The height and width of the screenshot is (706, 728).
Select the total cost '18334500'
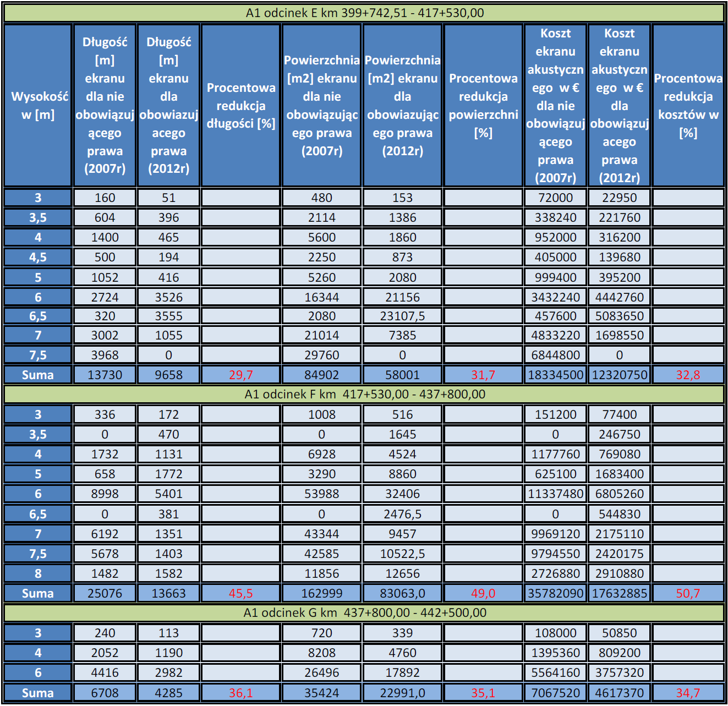555,375
